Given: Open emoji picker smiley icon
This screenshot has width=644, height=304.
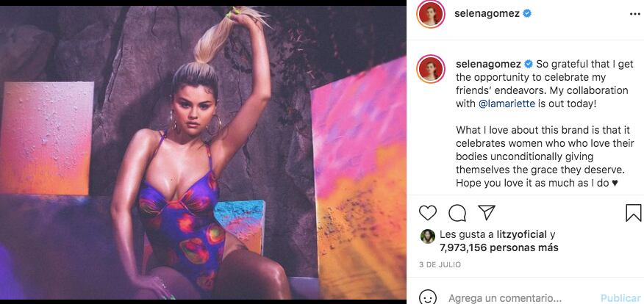Looking at the screenshot, I should pos(428,298).
